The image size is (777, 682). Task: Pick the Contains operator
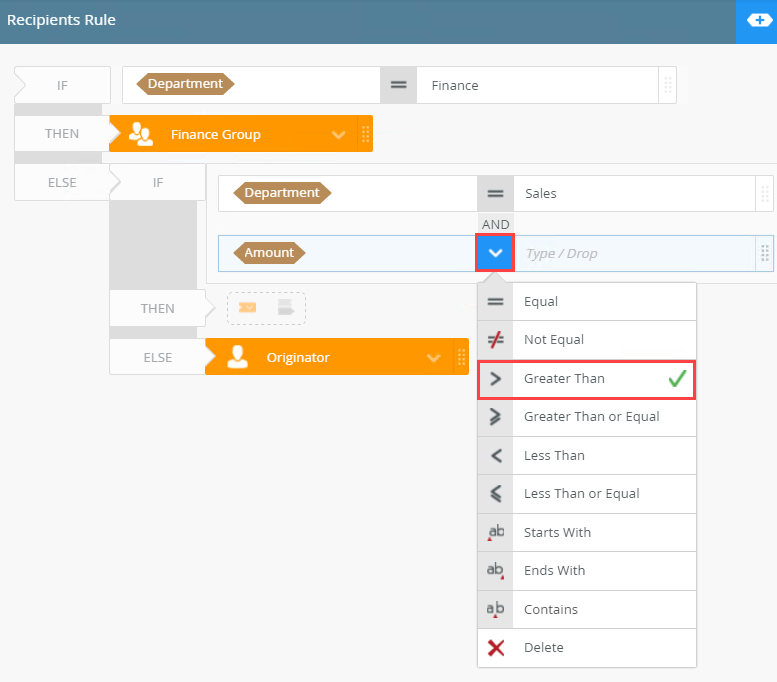click(x=587, y=609)
